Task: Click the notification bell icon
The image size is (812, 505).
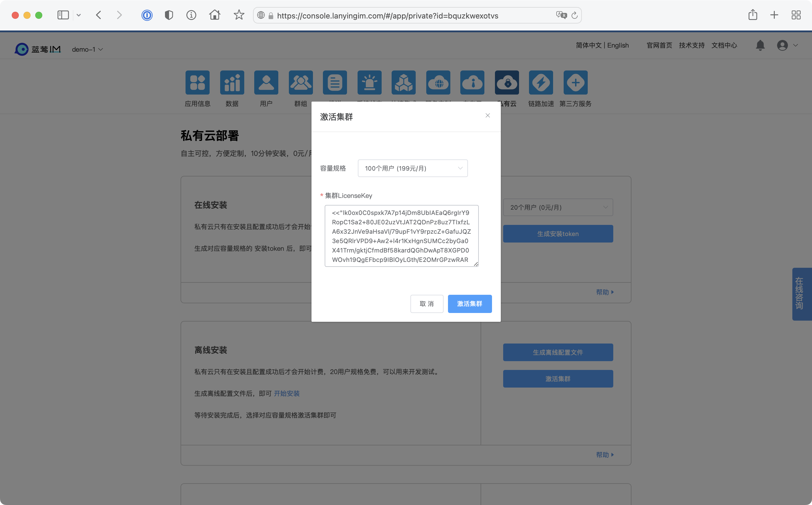Action: [x=760, y=45]
